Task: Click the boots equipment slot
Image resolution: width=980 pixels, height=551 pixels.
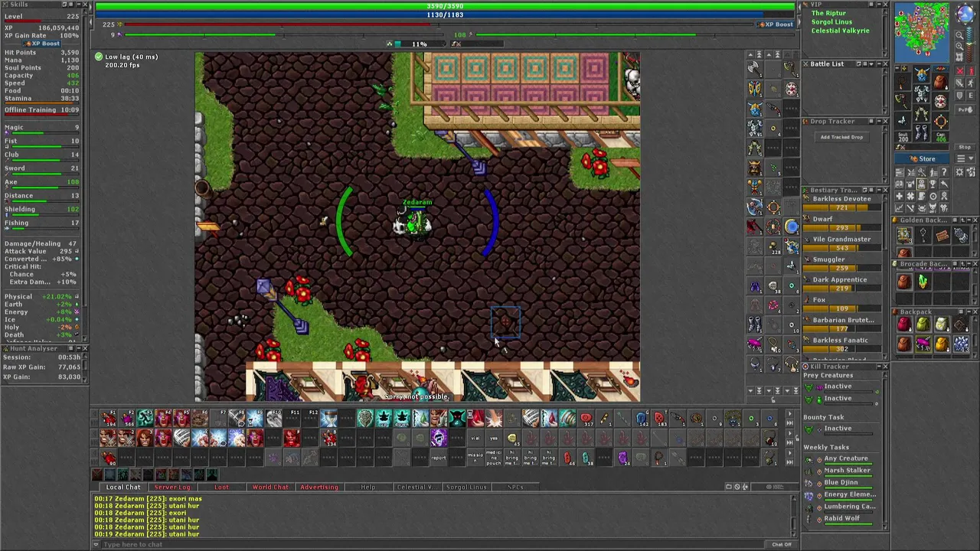Action: pos(922,132)
